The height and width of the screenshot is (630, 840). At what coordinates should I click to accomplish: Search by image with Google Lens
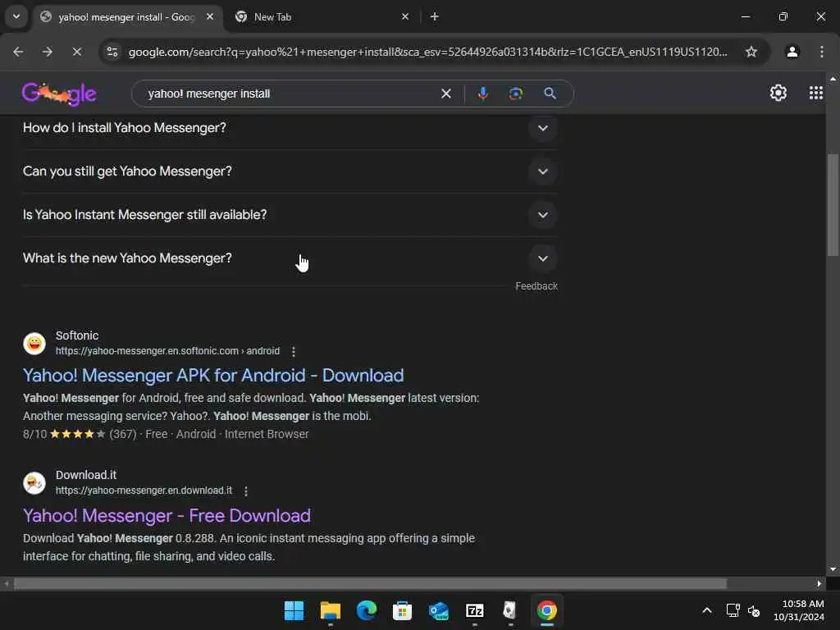click(x=515, y=94)
